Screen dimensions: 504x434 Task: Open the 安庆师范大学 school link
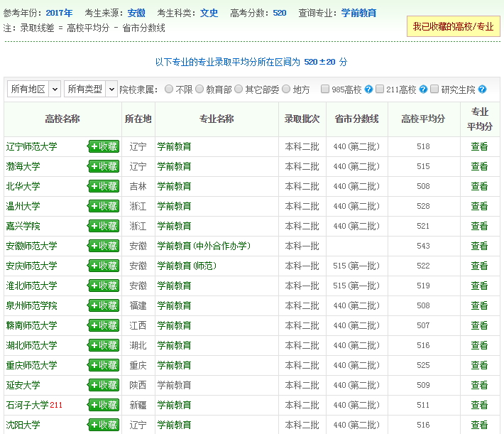pos(31,266)
